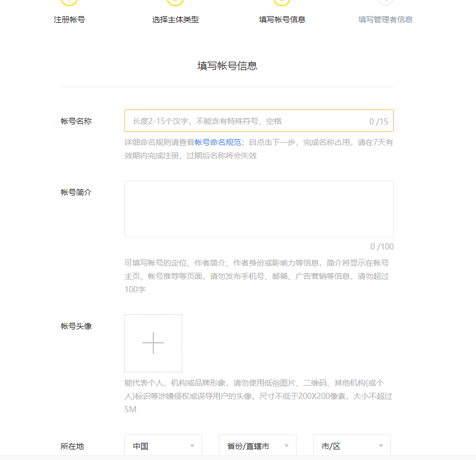Image resolution: width=476 pixels, height=460 pixels.
Task: Click the 帐号简介 text area
Action: coord(259,209)
